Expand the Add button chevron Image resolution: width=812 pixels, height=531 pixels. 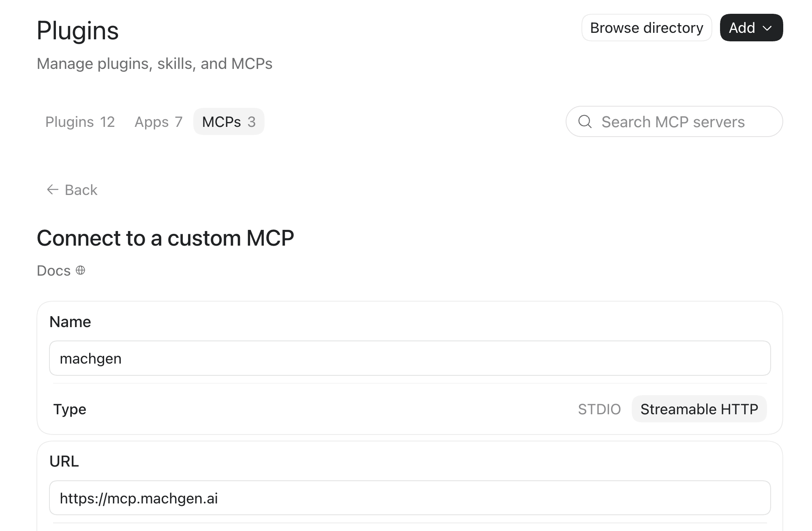(x=767, y=28)
